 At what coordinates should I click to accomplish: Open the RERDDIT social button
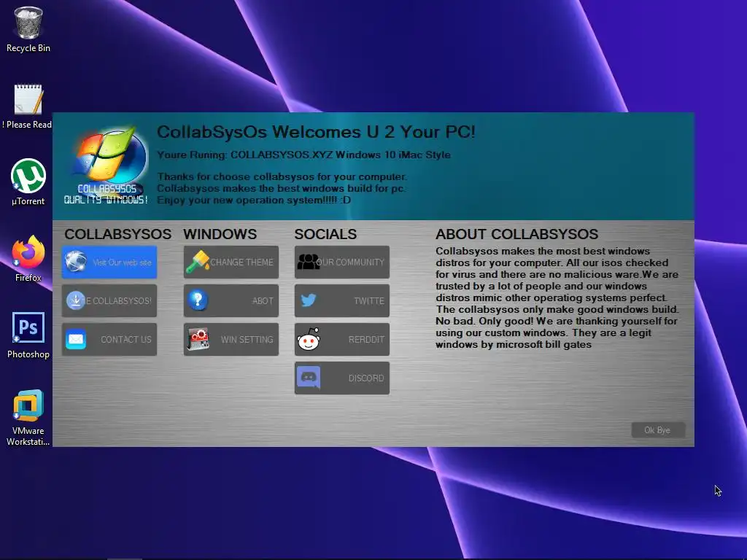(x=342, y=339)
